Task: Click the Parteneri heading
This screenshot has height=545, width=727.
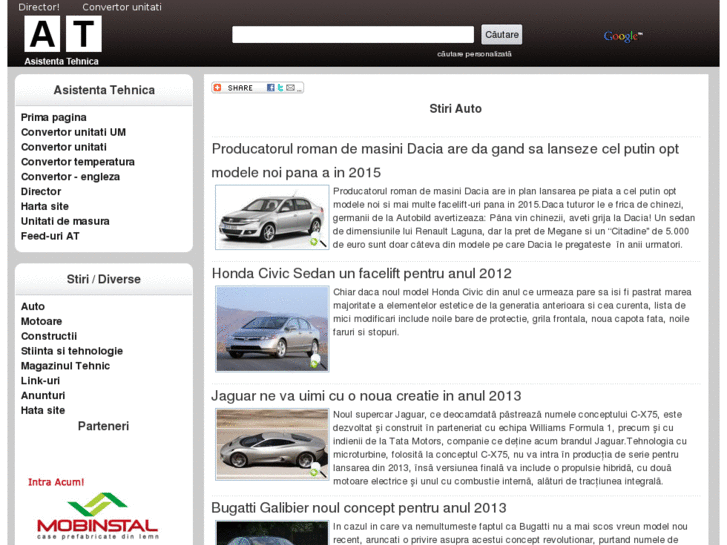Action: click(103, 426)
